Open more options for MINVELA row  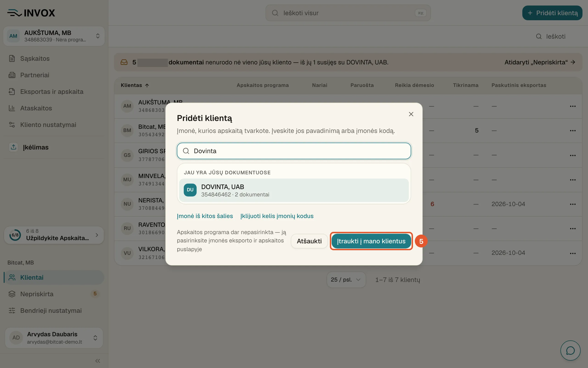573,180
